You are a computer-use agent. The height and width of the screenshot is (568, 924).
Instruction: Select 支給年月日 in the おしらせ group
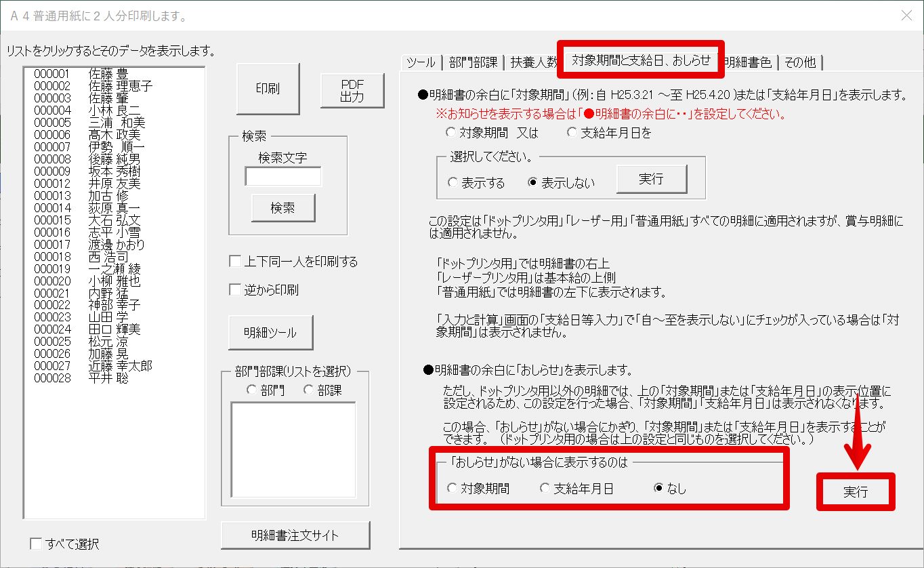coord(545,488)
